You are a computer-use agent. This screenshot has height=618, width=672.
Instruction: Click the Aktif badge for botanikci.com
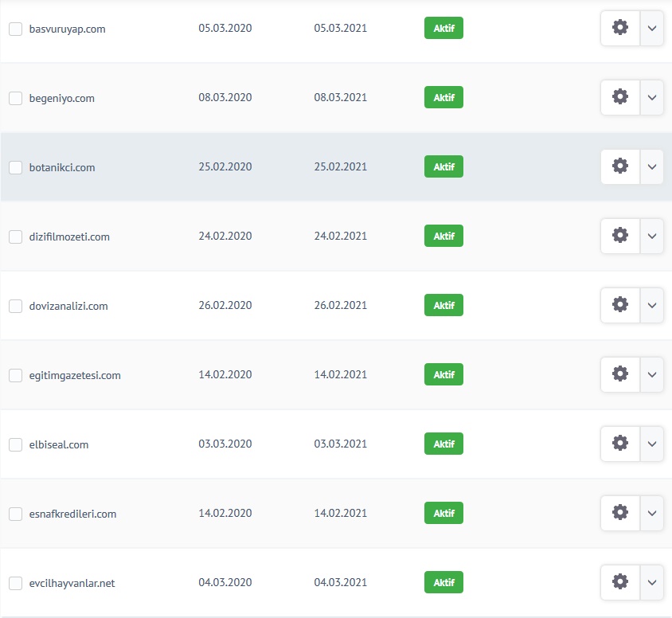coord(443,166)
